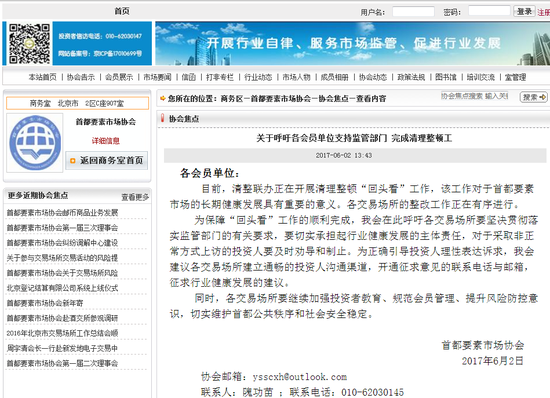The width and height of the screenshot is (550, 398).
Task: Click the email yssexh@outlook.com
Action: click(x=300, y=377)
